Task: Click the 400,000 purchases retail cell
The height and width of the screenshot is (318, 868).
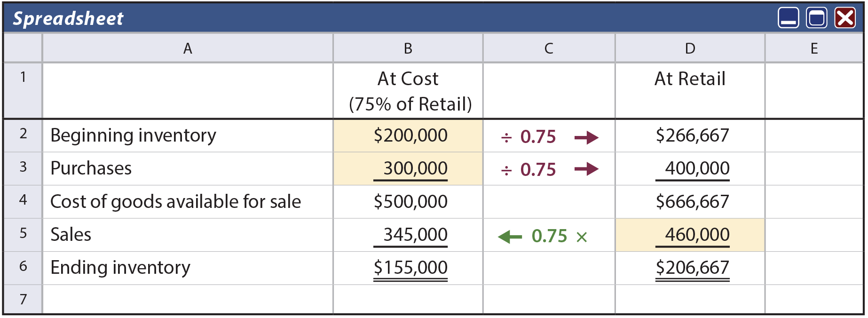Action: coord(690,168)
